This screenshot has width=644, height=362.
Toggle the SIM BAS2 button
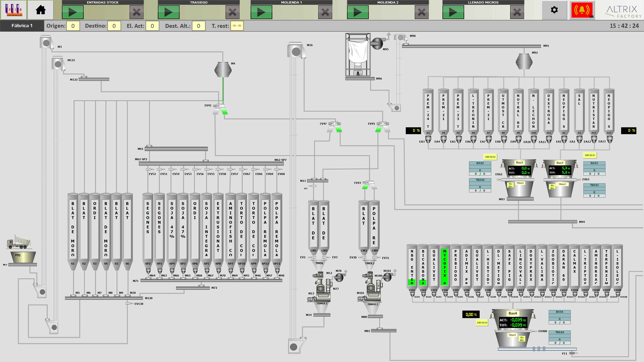[490, 157]
